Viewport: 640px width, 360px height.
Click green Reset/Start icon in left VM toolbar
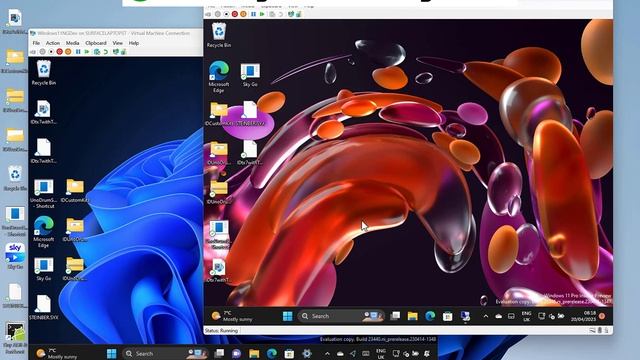point(87,52)
